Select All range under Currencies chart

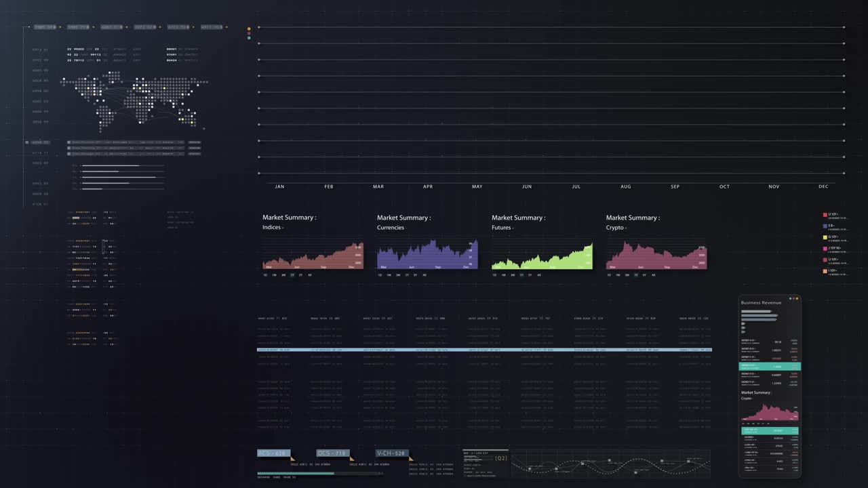tap(425, 275)
